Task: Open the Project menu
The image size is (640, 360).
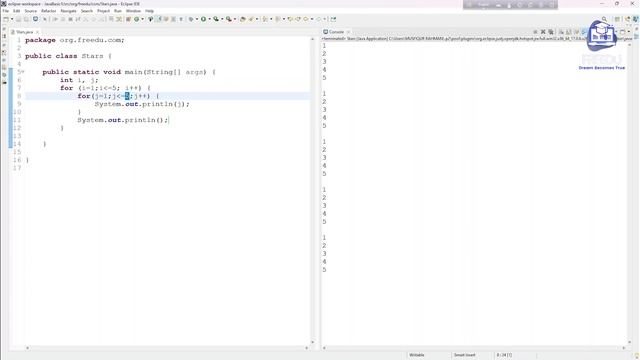Action: pyautogui.click(x=103, y=11)
